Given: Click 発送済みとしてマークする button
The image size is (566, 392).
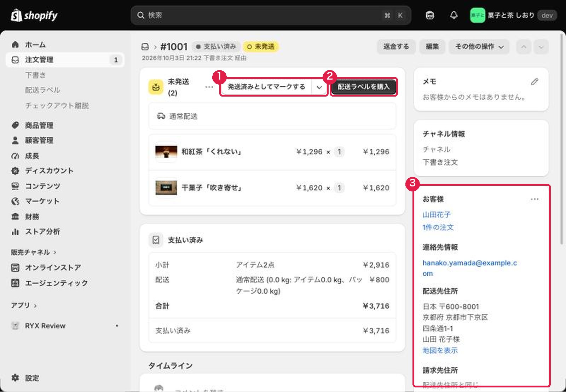Looking at the screenshot, I should tap(266, 87).
